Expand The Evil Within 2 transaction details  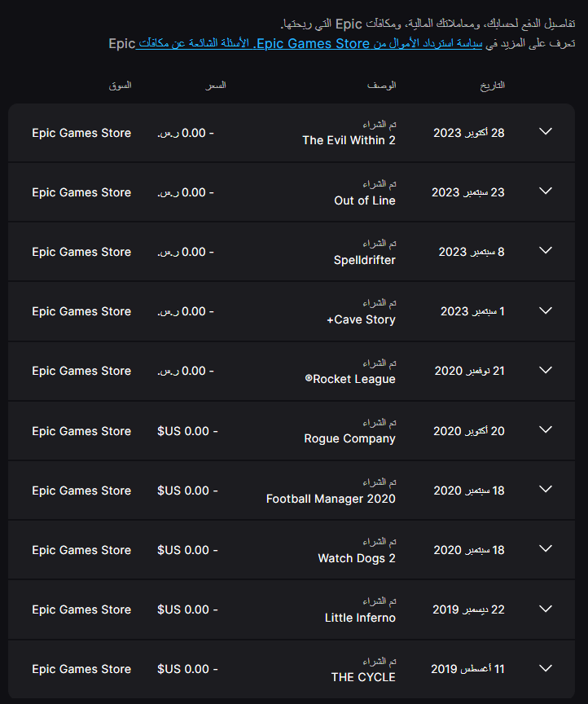[546, 132]
